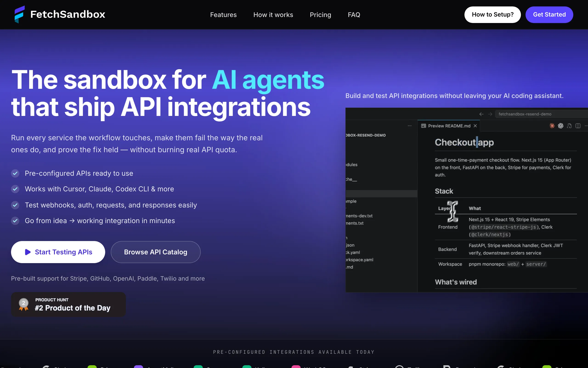Select the ments-dev.txt file row

382,216
